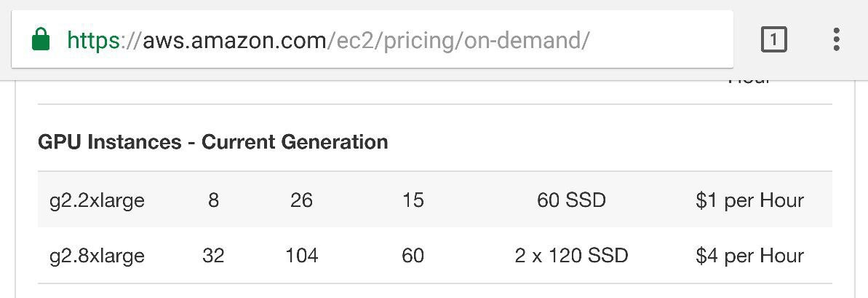Select the g2.8xlarge instance name

97,256
